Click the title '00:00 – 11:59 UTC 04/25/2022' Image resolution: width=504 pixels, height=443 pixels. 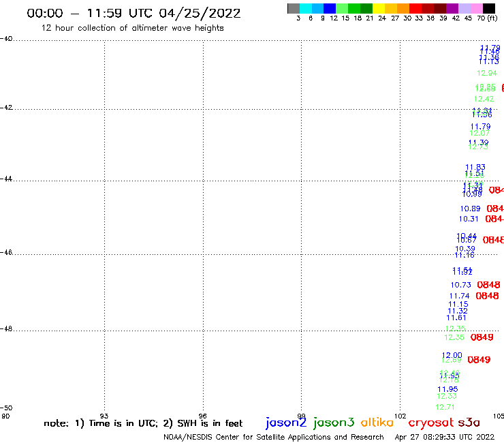(x=133, y=14)
